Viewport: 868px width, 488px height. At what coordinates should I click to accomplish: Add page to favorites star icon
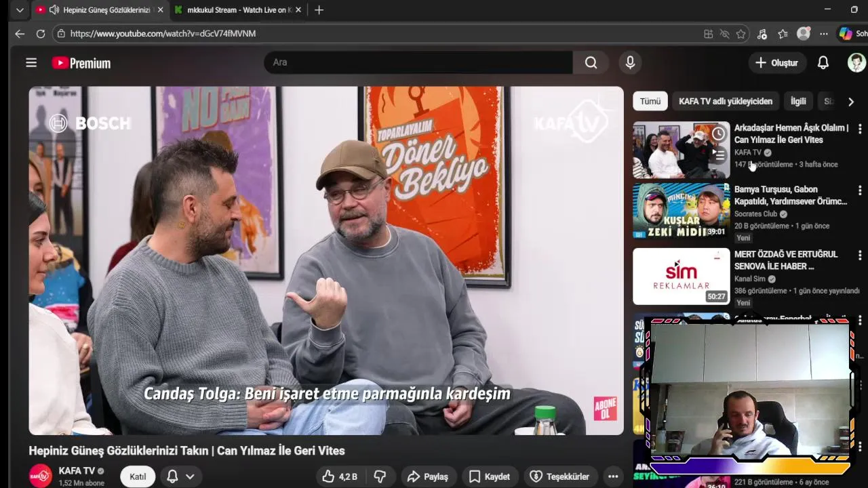(741, 34)
